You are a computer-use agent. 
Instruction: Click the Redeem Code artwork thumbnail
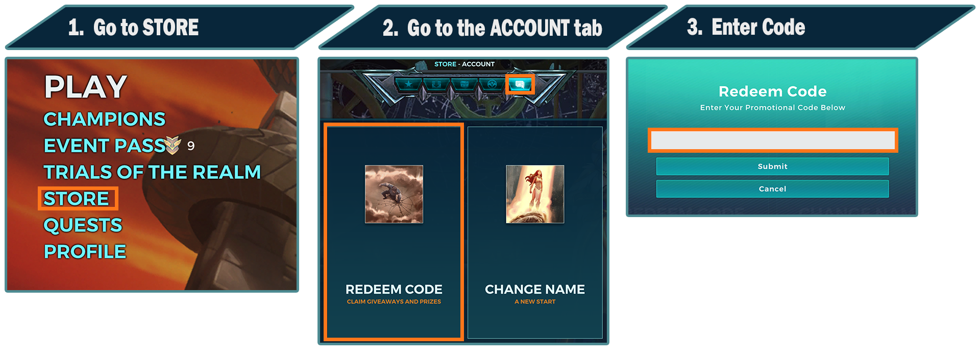pos(394,194)
